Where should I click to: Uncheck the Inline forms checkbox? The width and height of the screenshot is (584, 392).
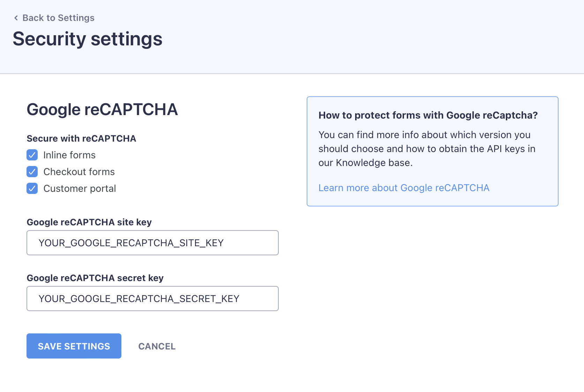coord(32,155)
